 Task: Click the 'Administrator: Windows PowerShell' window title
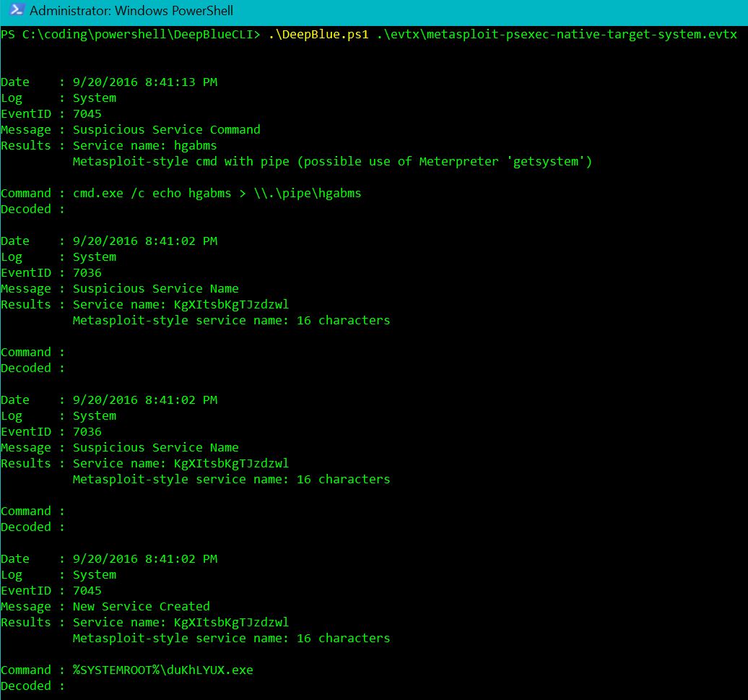pyautogui.click(x=131, y=11)
